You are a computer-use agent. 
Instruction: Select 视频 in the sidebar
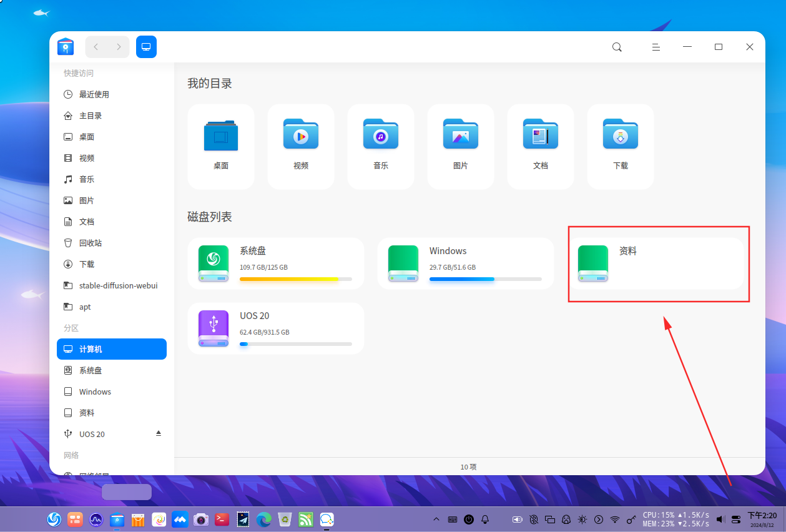click(112, 158)
